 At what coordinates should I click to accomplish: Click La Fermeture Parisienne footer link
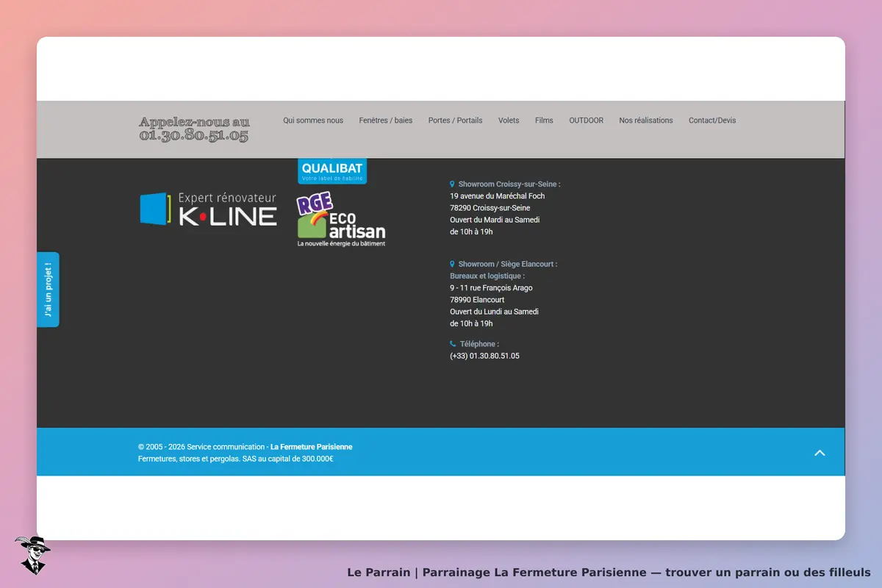click(x=311, y=447)
